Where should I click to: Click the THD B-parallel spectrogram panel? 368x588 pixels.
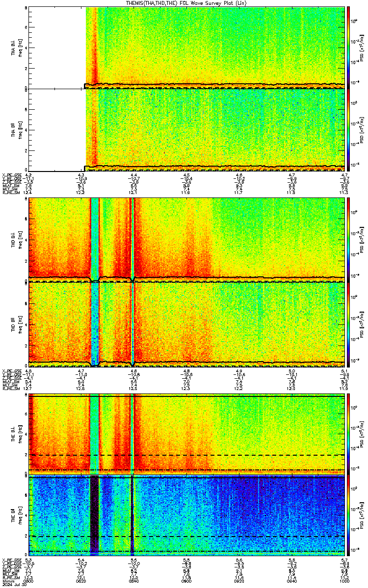click(187, 324)
